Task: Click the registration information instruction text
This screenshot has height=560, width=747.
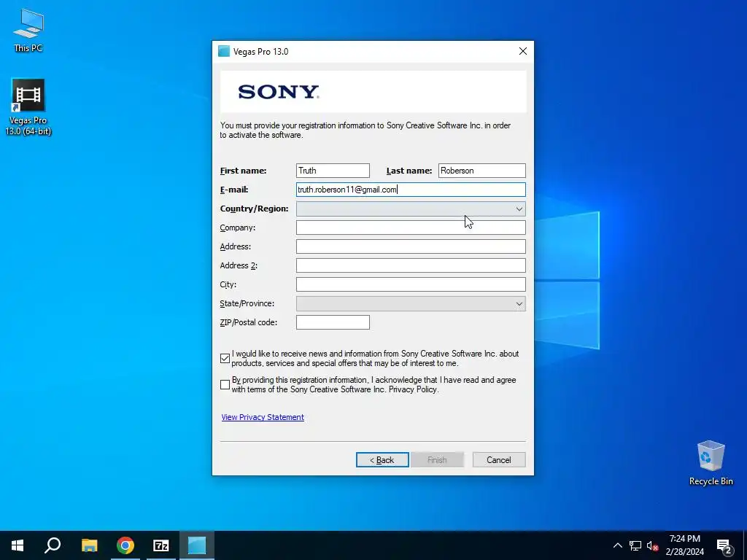Action: [365, 130]
